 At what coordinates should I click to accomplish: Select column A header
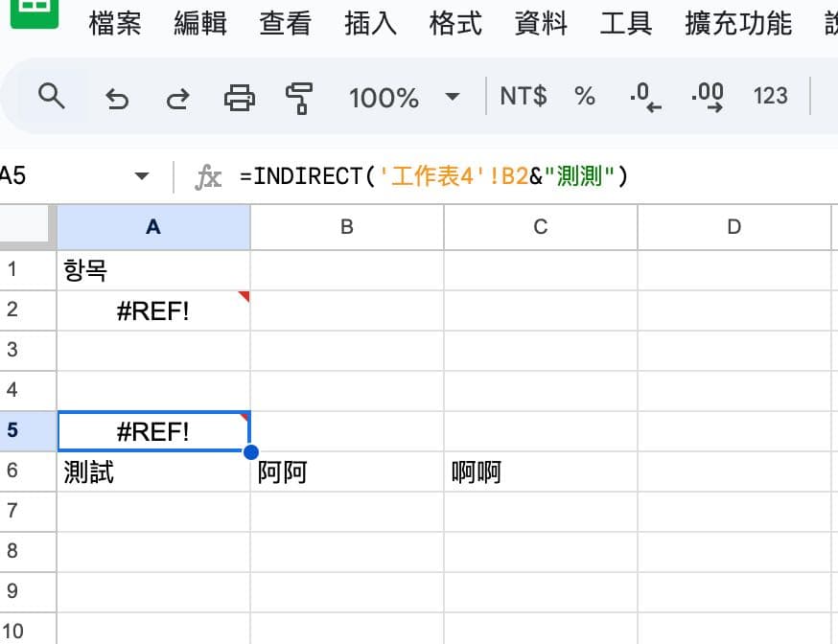point(153,227)
